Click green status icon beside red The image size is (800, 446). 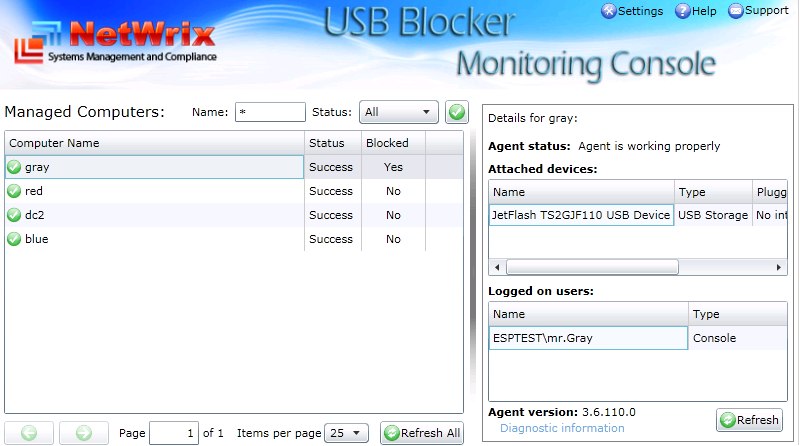point(14,191)
